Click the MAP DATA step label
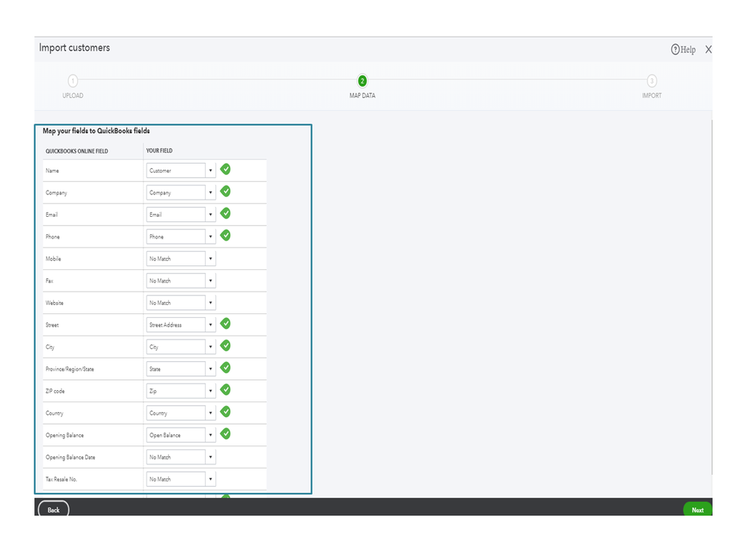The image size is (747, 560). [x=362, y=96]
